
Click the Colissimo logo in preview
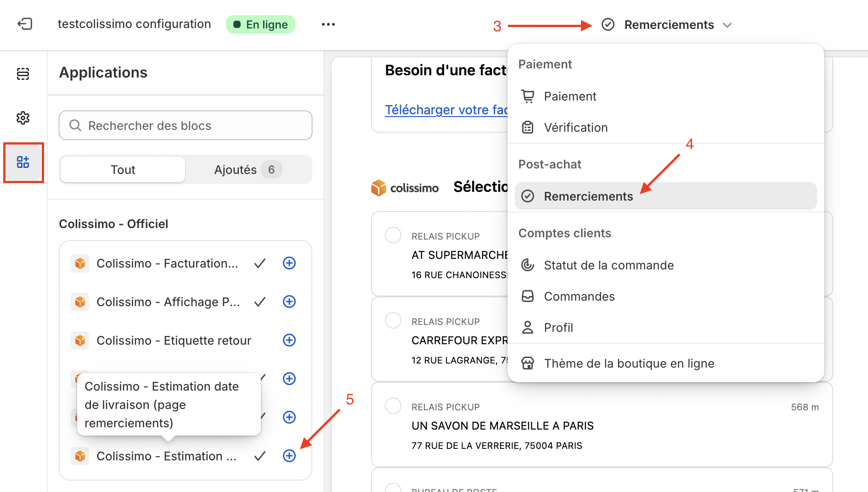tap(405, 188)
